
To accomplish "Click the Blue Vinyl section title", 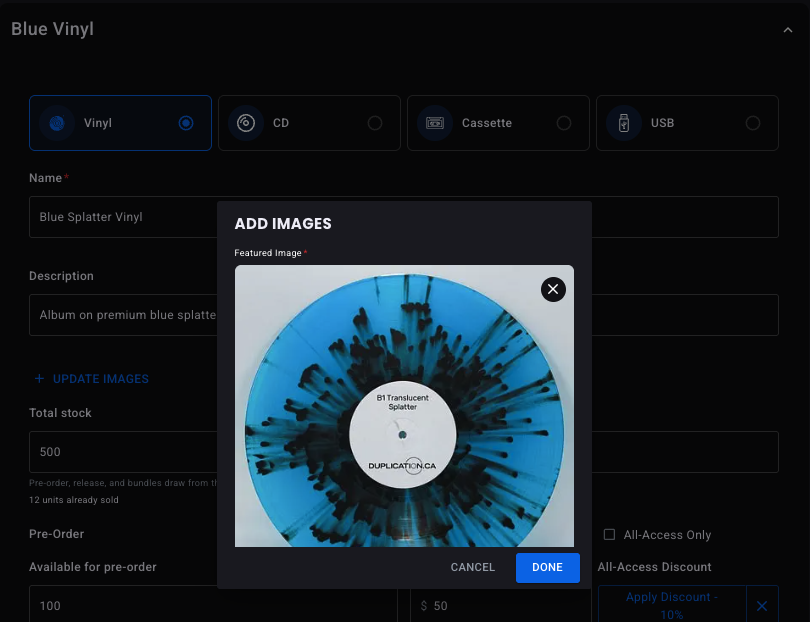I will coord(52,29).
